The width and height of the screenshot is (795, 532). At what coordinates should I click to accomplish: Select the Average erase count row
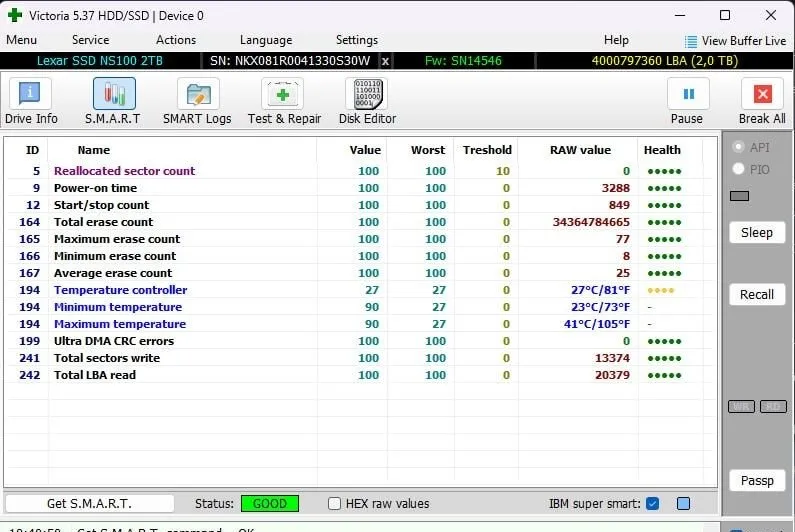pos(360,273)
